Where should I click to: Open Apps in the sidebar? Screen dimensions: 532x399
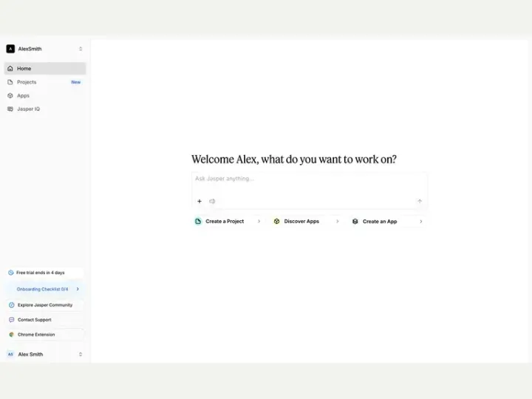(45, 95)
